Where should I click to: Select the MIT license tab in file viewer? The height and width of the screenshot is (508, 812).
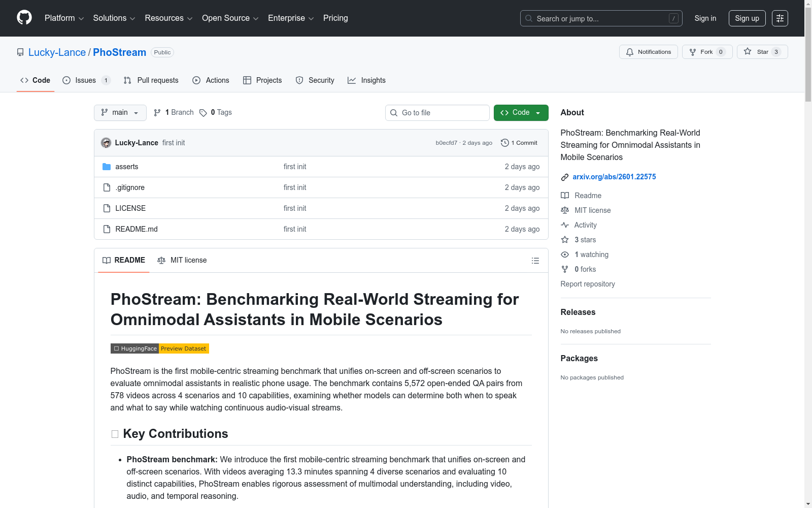(182, 260)
